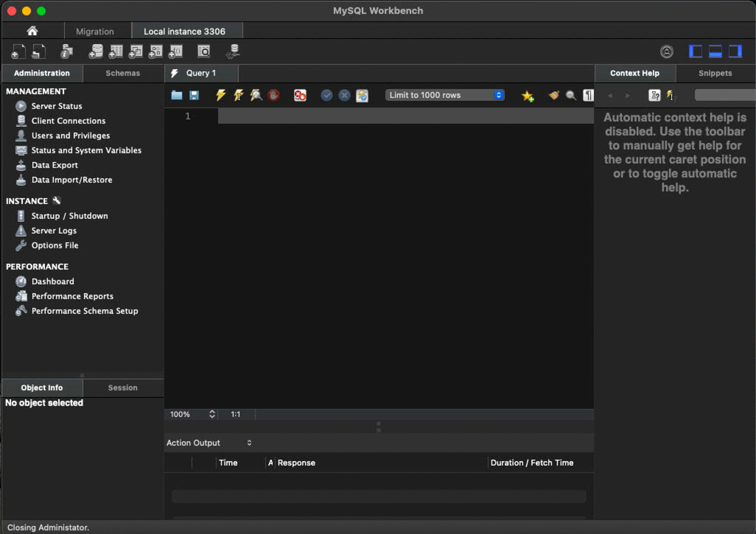Viewport: 756px width, 534px height.
Task: Save snippet with star icon
Action: 528,96
